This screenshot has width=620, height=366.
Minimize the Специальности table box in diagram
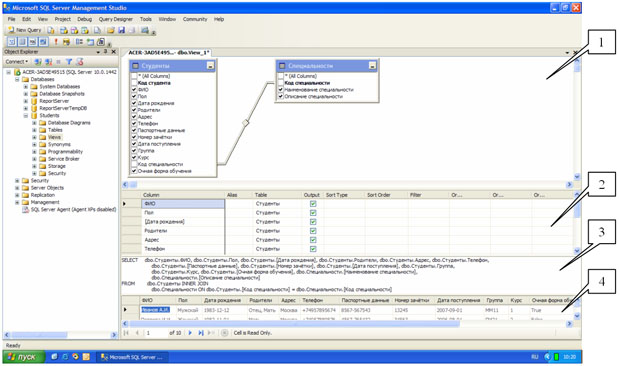372,66
